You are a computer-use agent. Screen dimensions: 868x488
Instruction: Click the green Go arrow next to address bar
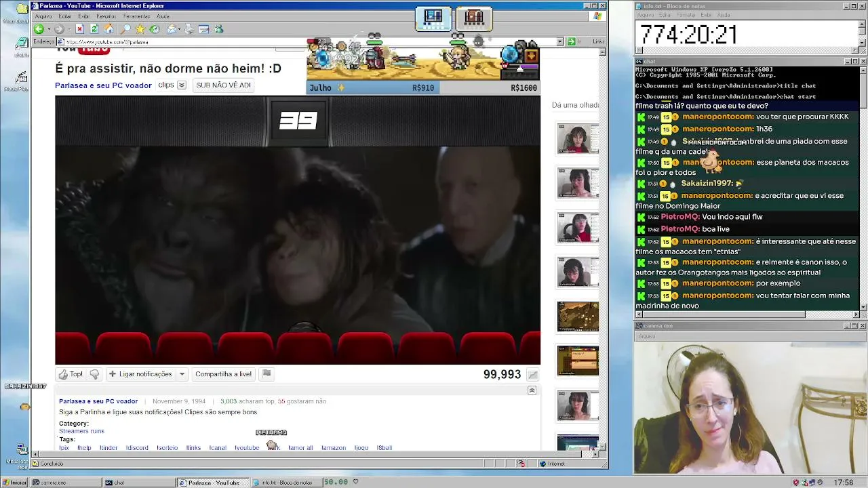[571, 41]
